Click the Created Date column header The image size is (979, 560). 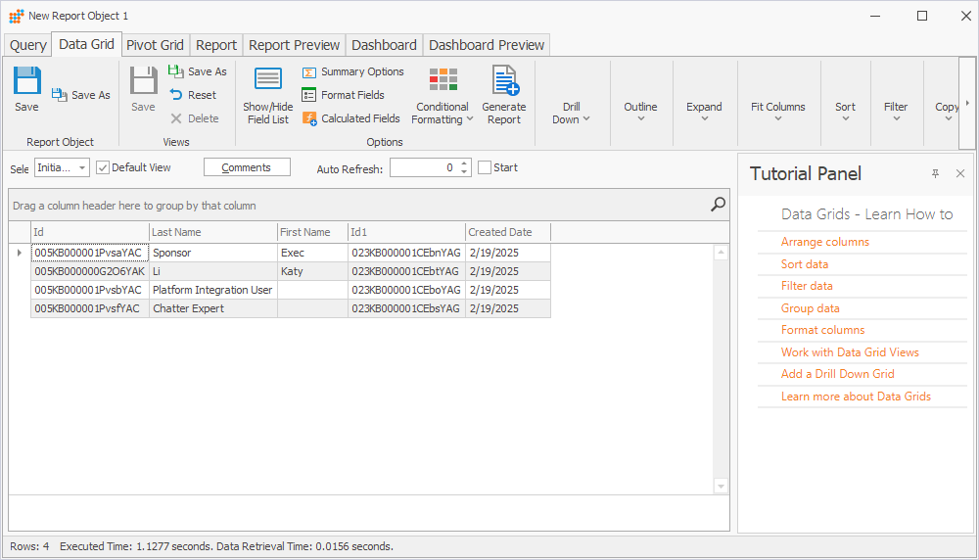pyautogui.click(x=507, y=232)
